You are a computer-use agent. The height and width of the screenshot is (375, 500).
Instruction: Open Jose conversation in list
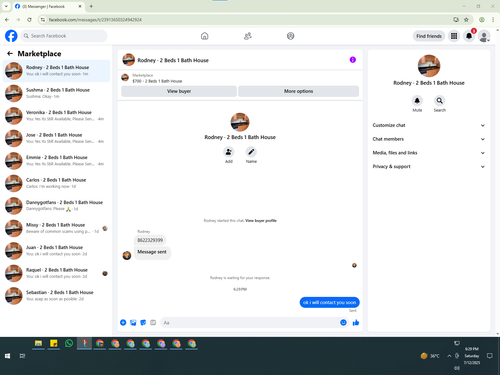click(x=56, y=138)
